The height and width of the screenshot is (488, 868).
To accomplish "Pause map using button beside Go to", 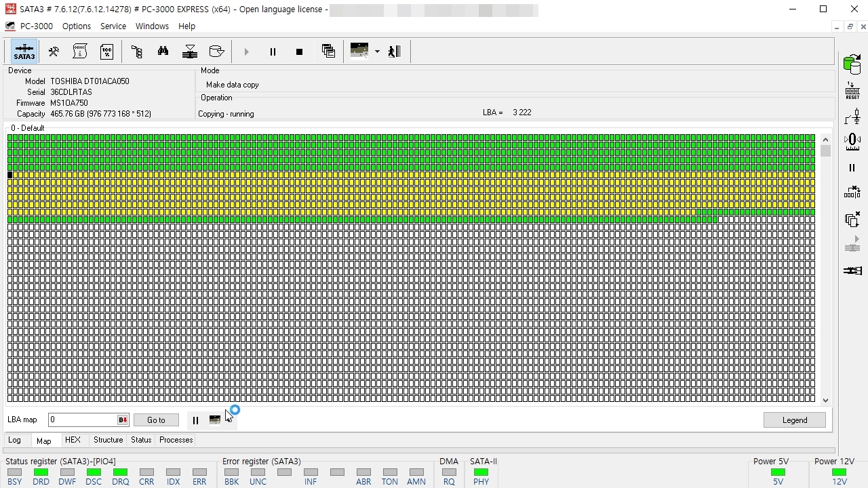I will [195, 420].
